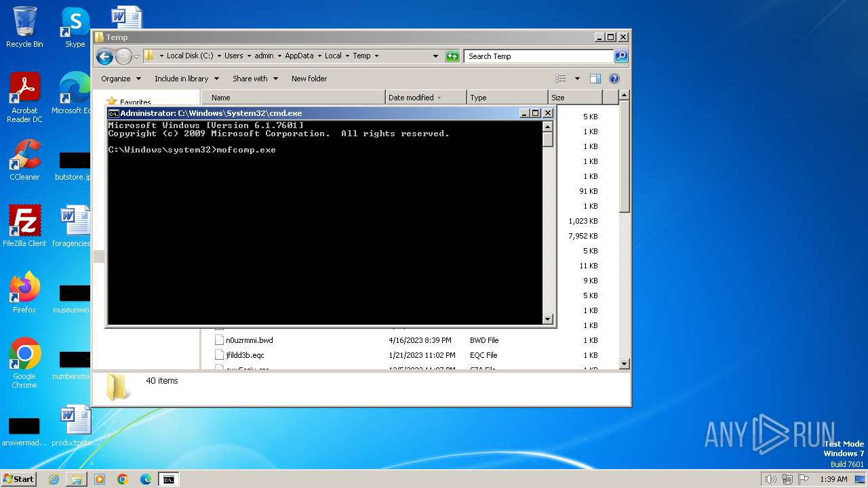
Task: Click the volume speaker tray icon
Action: point(770,479)
